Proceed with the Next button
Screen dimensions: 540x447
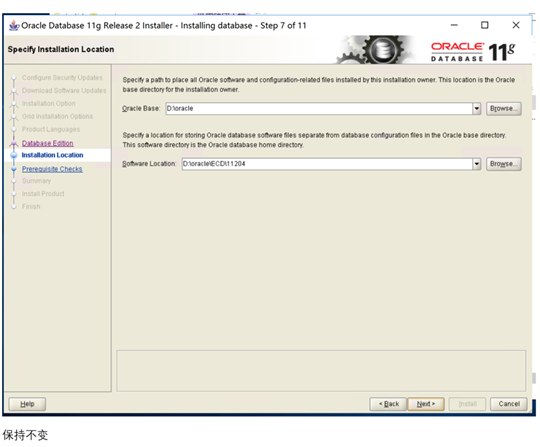[426, 404]
